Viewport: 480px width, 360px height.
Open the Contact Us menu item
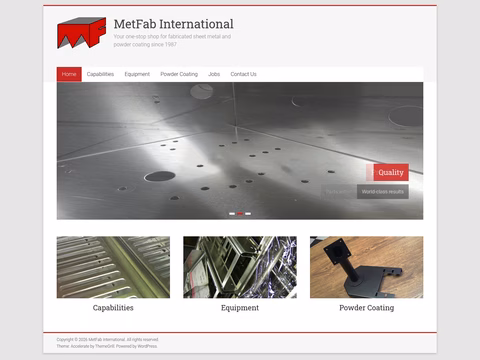[243, 74]
